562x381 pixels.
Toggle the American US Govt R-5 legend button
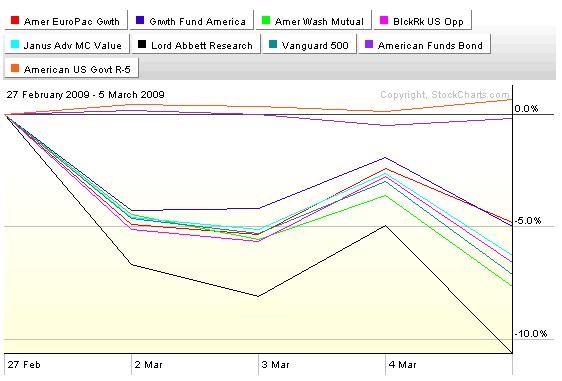(71, 68)
